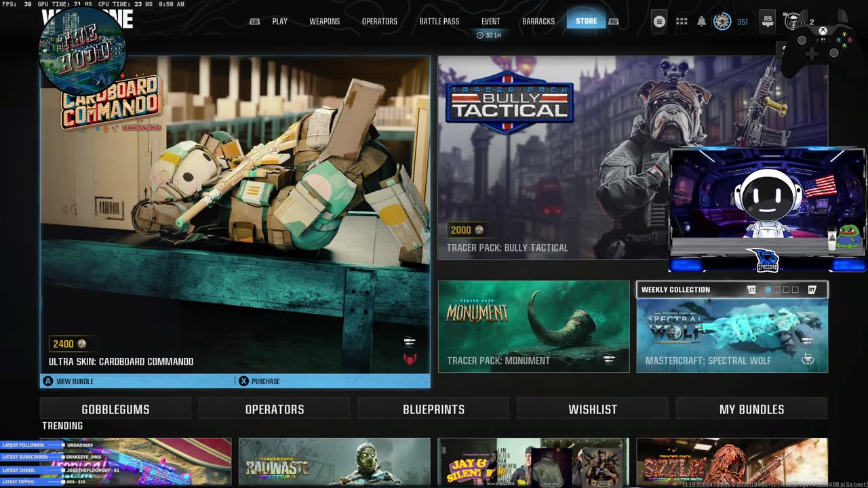Open the Cardboard Commando featured bundle image
This screenshot has width=868, height=488.
(x=235, y=214)
